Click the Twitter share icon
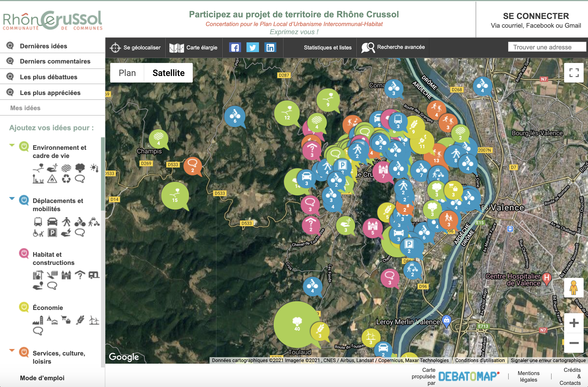 (x=252, y=47)
